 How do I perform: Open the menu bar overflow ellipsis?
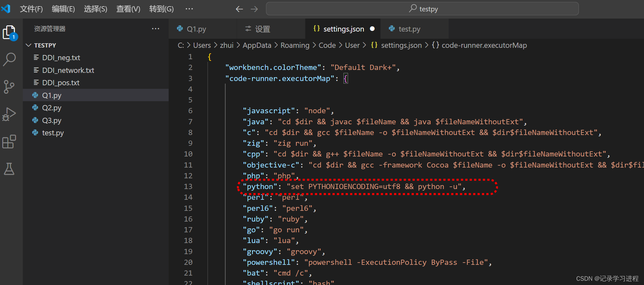pos(189,9)
